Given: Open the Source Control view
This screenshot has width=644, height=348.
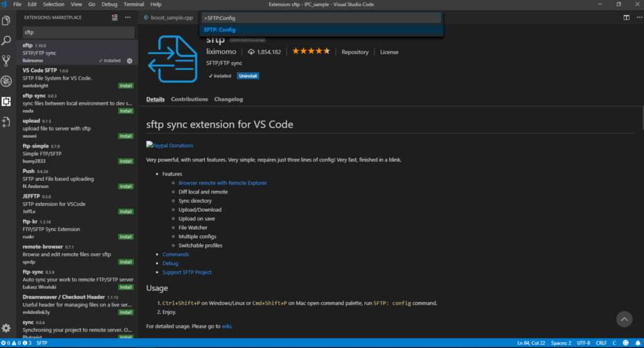Looking at the screenshot, I should coord(6,61).
